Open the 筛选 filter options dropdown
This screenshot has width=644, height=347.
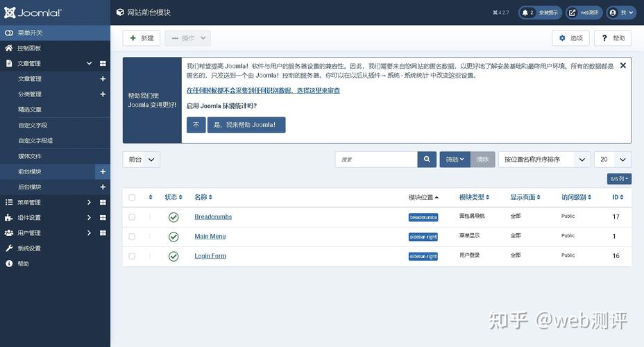(x=455, y=160)
